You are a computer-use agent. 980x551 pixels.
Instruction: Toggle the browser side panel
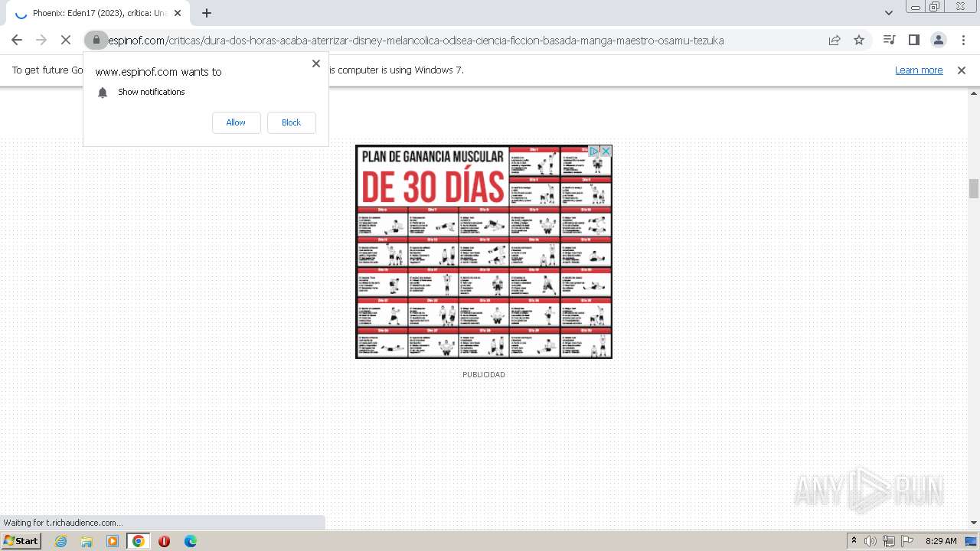point(914,40)
